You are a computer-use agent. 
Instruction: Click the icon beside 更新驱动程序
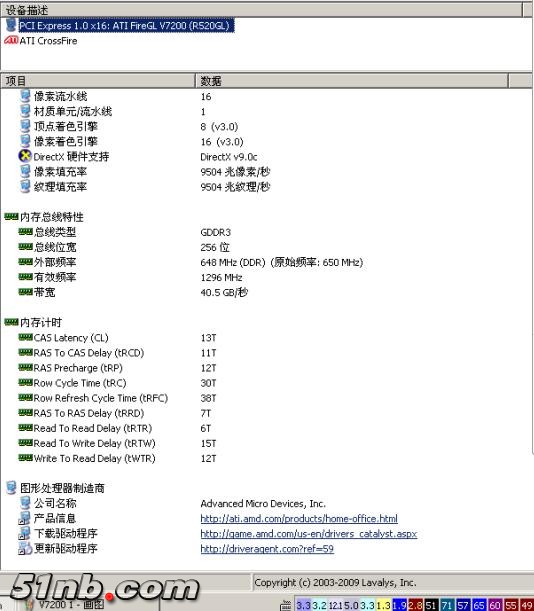[x=25, y=548]
